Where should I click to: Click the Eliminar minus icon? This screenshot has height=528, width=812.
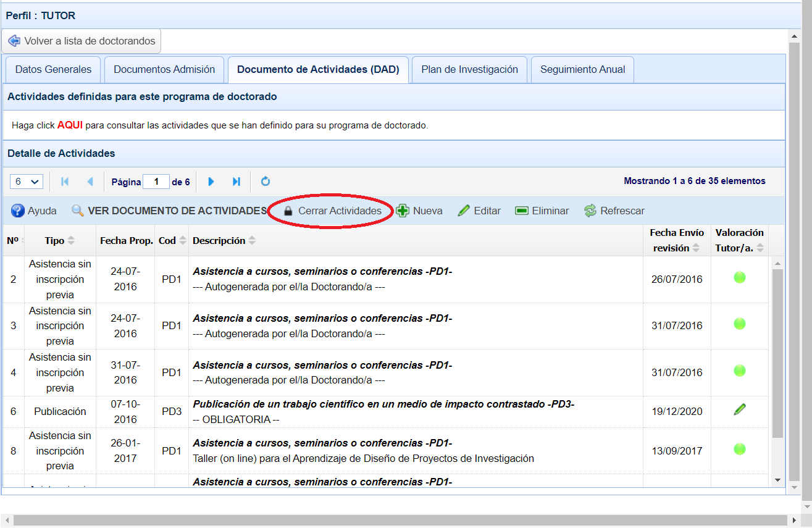point(522,211)
